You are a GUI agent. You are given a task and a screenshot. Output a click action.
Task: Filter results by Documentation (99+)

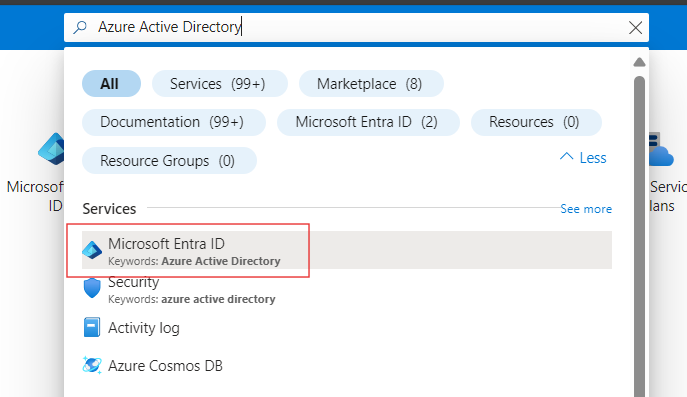coord(174,122)
